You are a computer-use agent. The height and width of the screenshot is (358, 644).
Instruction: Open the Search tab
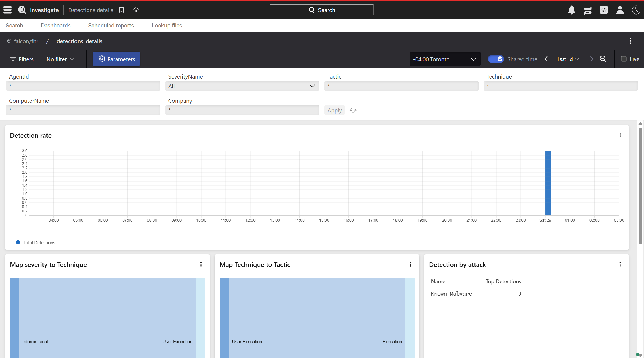tap(15, 25)
